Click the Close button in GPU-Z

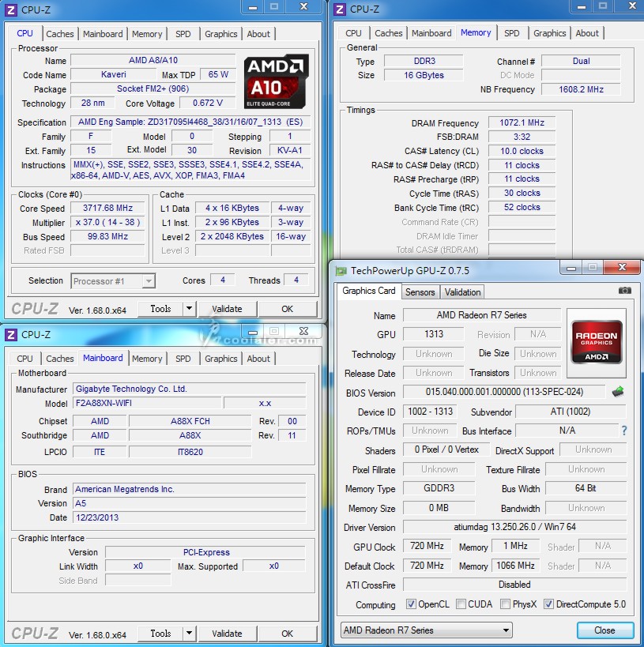[x=604, y=630]
